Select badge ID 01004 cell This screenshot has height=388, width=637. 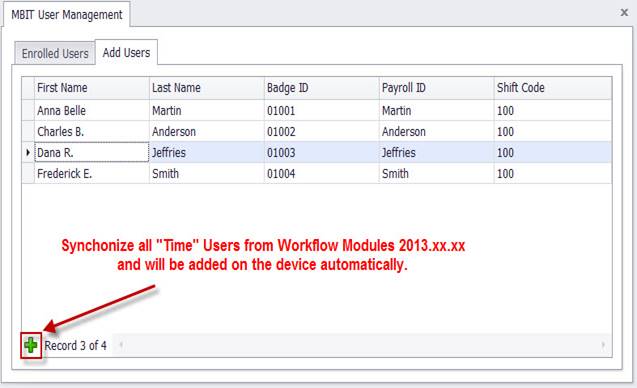tap(322, 173)
